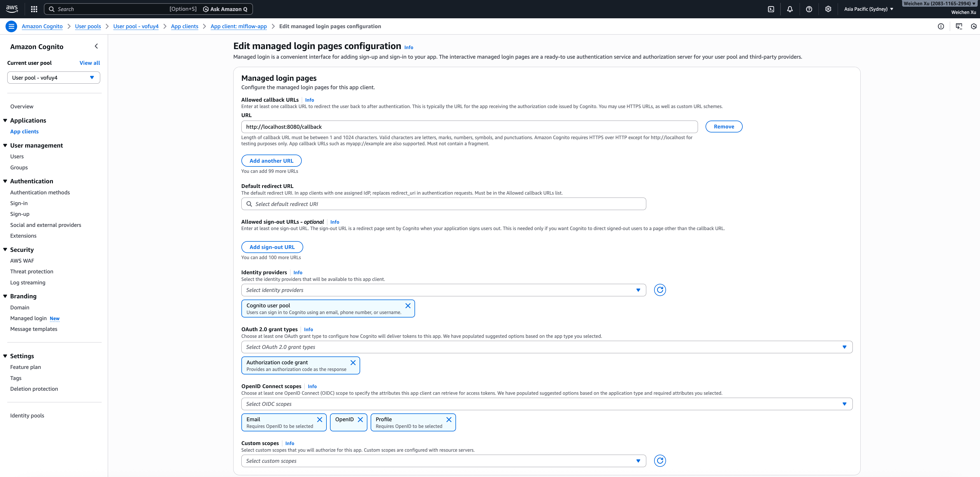Open the notifications bell
Screen dimensions: 980x477
(790, 9)
